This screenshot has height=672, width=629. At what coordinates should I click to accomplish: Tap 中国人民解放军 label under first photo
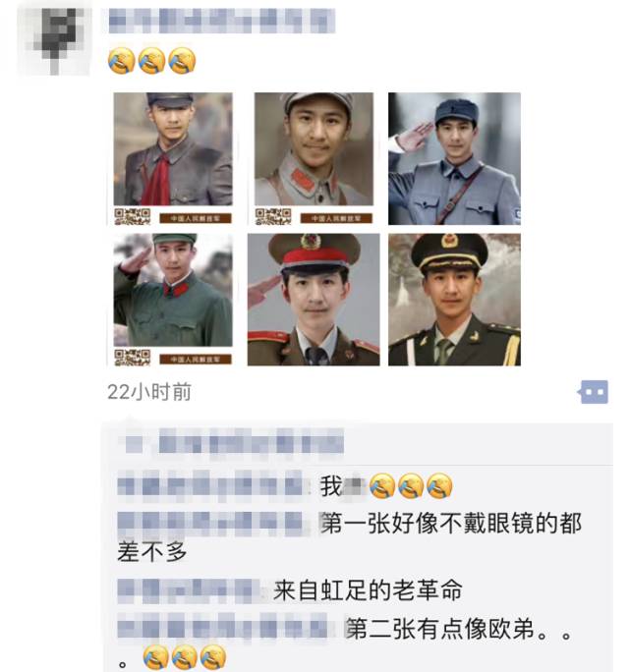coord(196,218)
